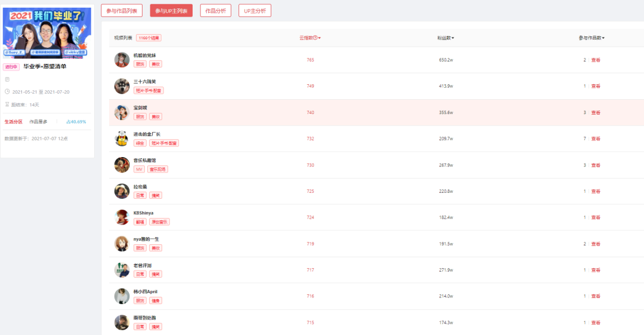644x335 pixels.
Task: Click 查看 link in 拉宏桑 row
Action: pyautogui.click(x=596, y=191)
